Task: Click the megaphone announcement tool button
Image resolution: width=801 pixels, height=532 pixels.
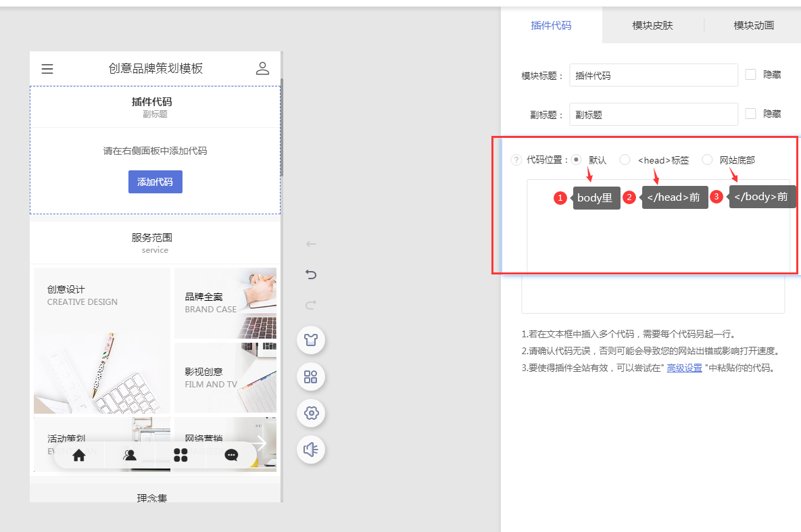Action: coord(311,450)
